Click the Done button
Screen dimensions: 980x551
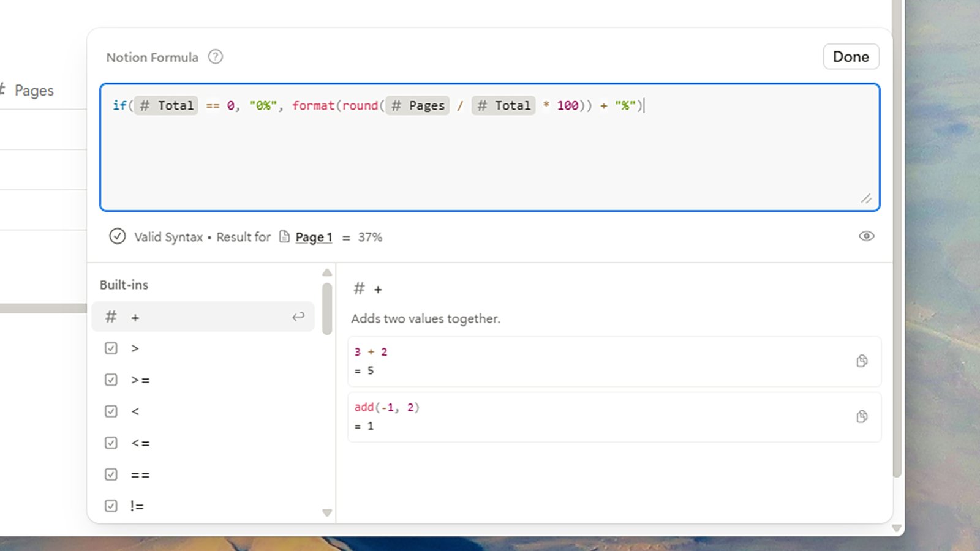coord(851,57)
